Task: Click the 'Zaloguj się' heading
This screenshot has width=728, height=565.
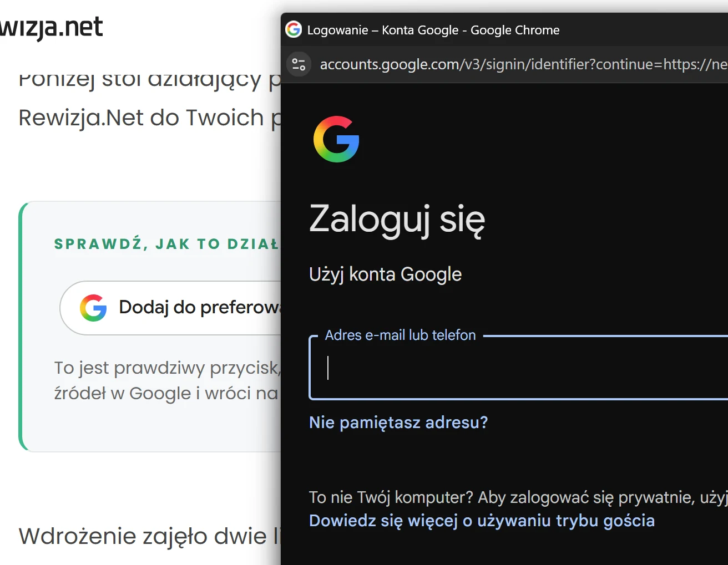Action: click(x=397, y=220)
